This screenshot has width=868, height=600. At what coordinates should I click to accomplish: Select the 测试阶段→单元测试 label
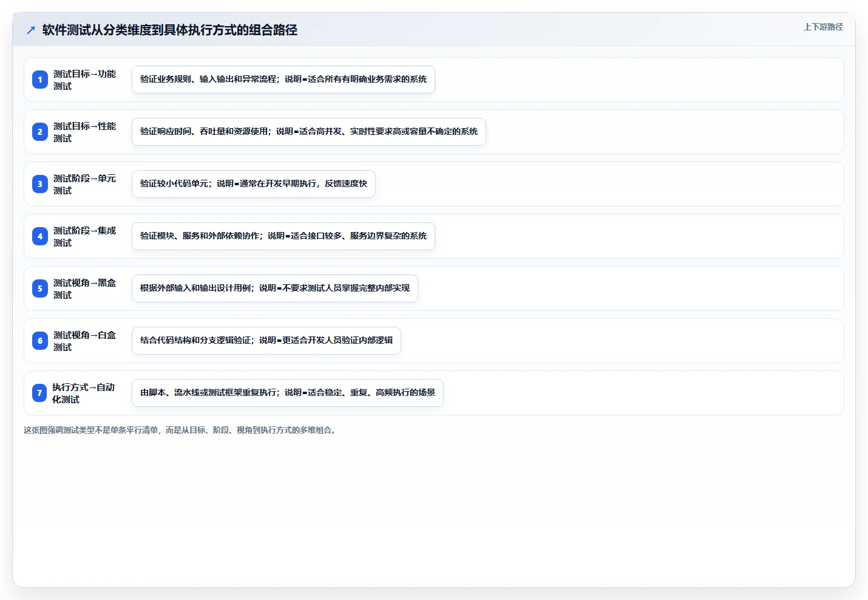(x=84, y=185)
